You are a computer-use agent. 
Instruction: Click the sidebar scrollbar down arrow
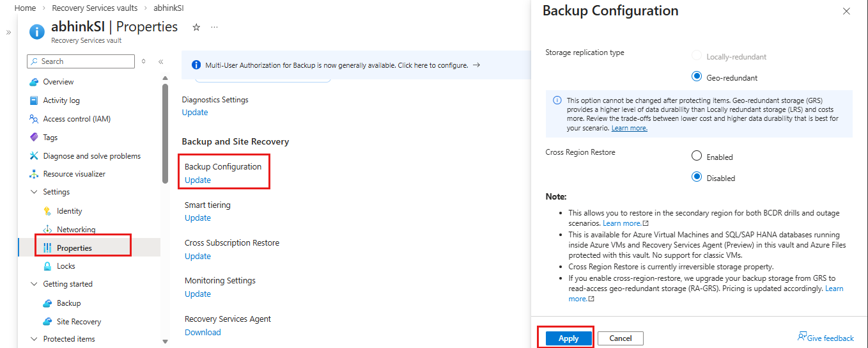165,342
